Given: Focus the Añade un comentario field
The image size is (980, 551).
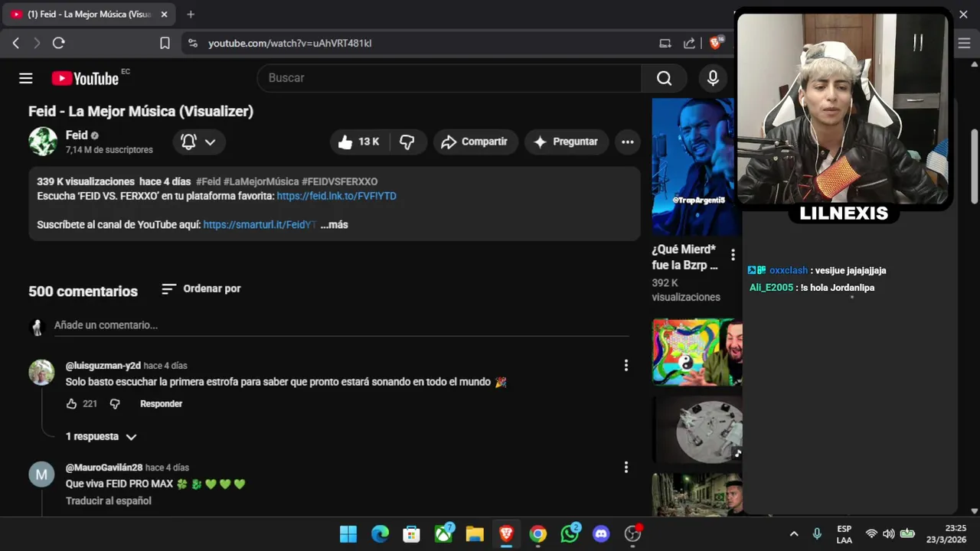Looking at the screenshot, I should [341, 325].
